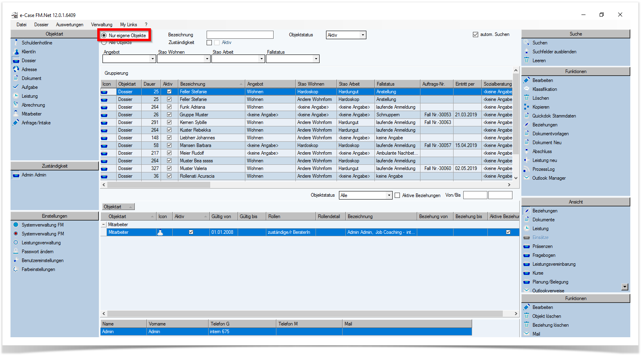Toggle the Zuständigkeit checkbox

click(x=209, y=42)
